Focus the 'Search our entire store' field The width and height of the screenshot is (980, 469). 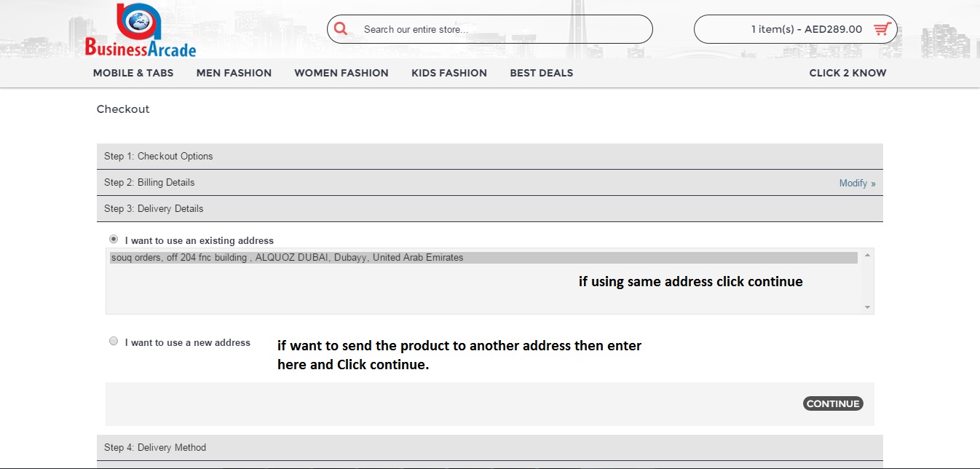click(490, 29)
